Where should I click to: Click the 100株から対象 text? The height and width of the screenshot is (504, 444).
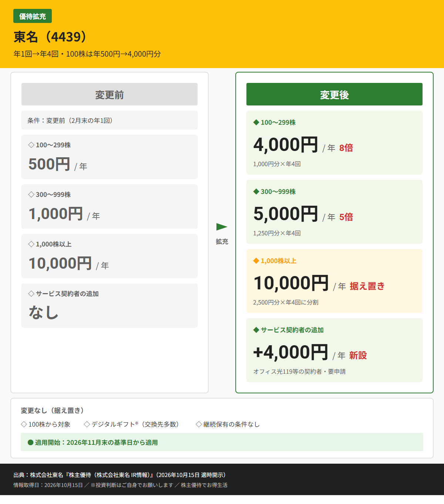50,424
